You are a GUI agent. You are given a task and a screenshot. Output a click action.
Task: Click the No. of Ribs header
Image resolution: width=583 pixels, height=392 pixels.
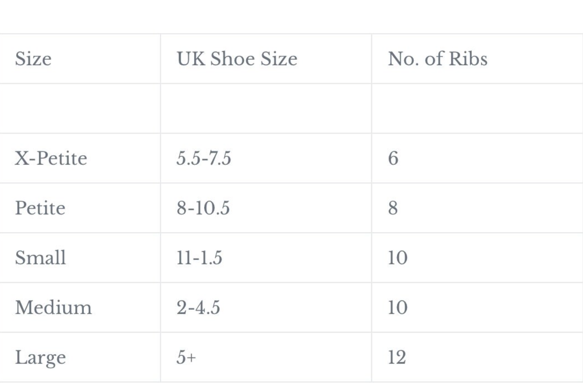(477, 59)
